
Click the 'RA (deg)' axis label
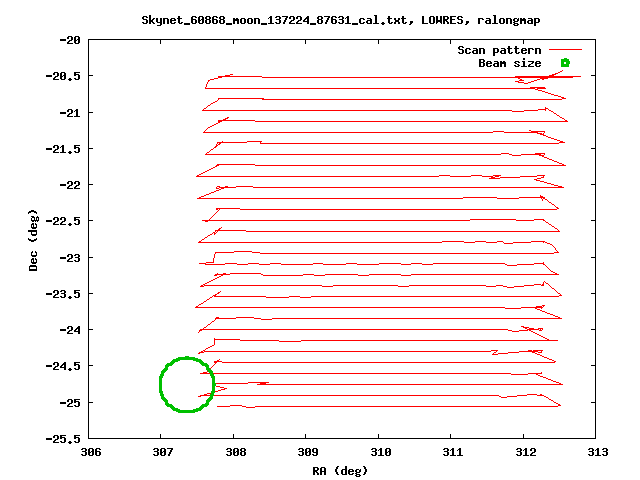[340, 471]
